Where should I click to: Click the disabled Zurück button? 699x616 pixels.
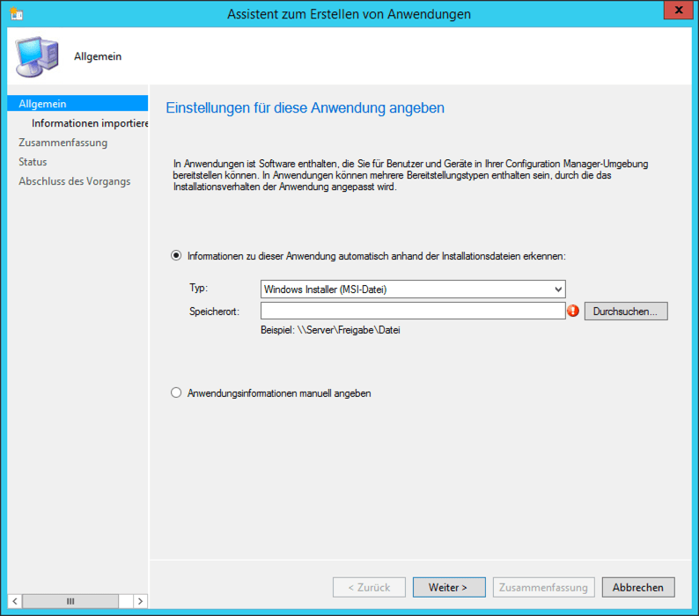[369, 588]
